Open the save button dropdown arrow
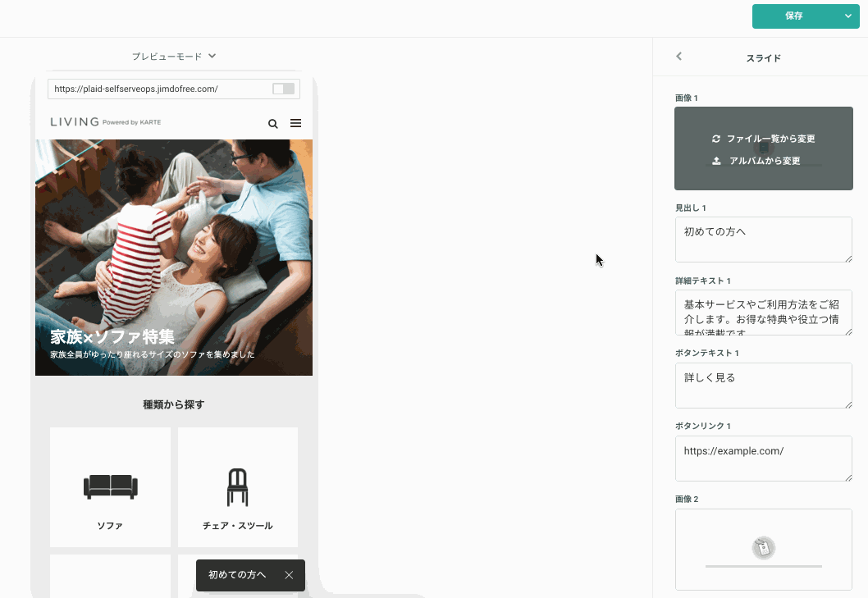The height and width of the screenshot is (598, 868). tap(848, 16)
